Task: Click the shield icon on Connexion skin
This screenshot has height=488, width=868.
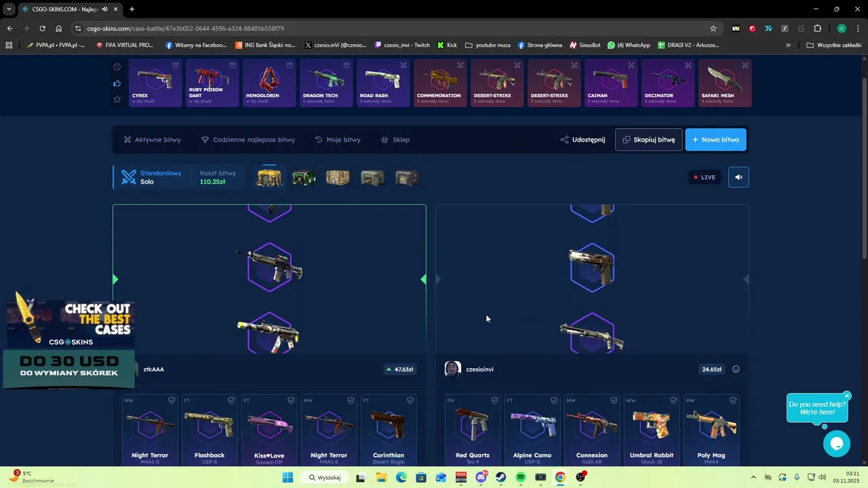Action: coord(614,401)
